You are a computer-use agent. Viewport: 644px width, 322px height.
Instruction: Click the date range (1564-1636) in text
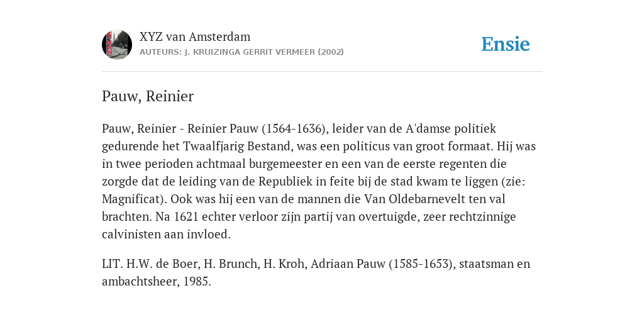(292, 128)
